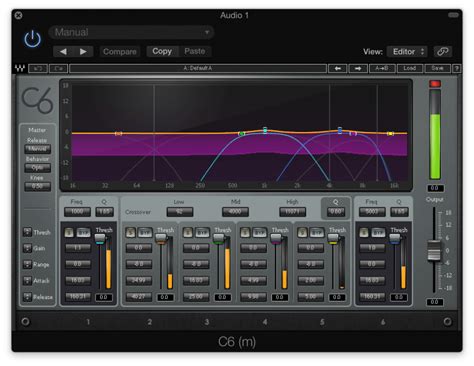Click the C6 logo
The image size is (474, 366).
(37, 100)
